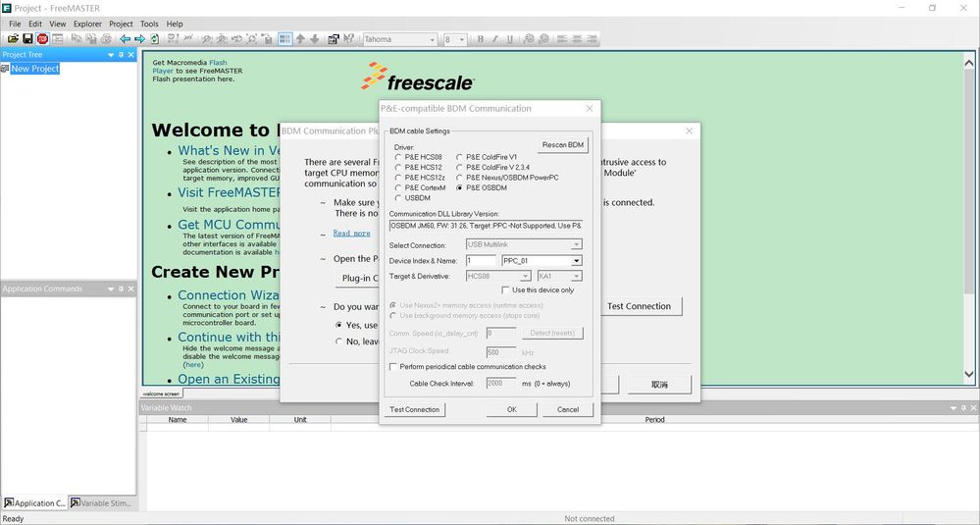980x525 pixels.
Task: Open the Device Name PPC_01 dropdown
Action: pyautogui.click(x=576, y=261)
